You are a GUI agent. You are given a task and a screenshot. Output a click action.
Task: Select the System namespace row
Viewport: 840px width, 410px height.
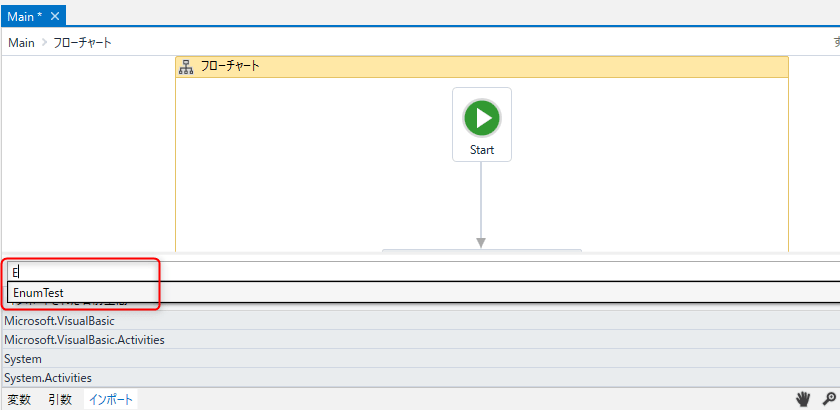coord(23,359)
